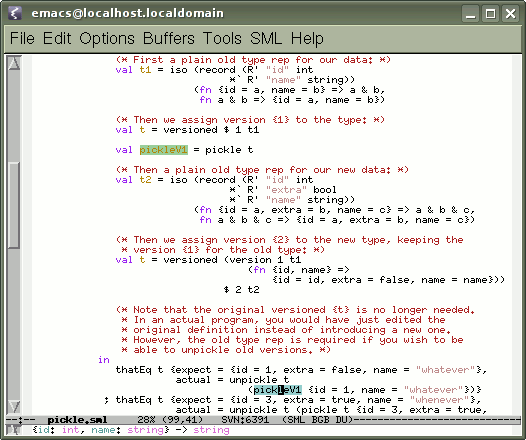The image size is (526, 440).
Task: Click the 28% position indicator in mode line
Action: pyautogui.click(x=146, y=420)
